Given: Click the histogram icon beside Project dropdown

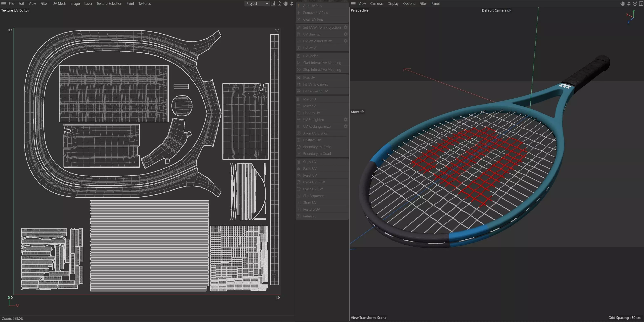Looking at the screenshot, I should click(273, 4).
